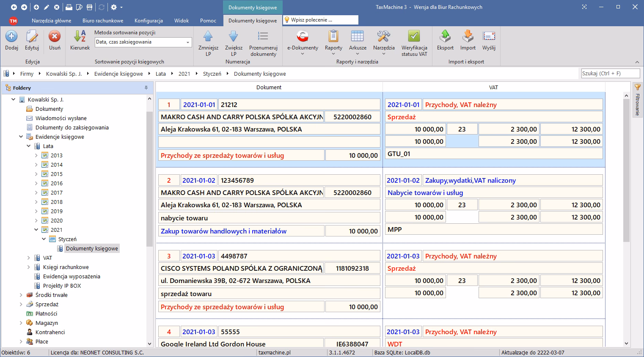Expand the 2020 year folder

pyautogui.click(x=36, y=220)
